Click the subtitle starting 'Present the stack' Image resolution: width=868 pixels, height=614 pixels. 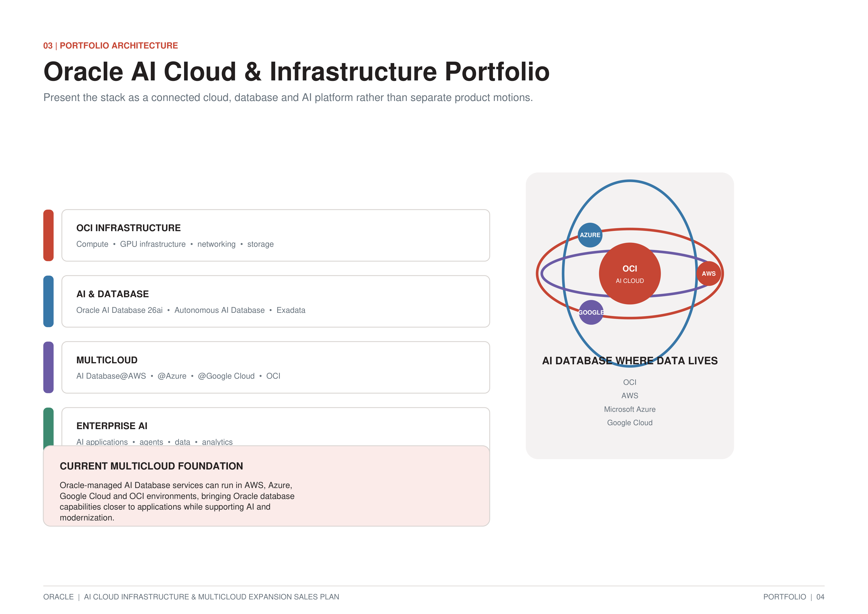288,98
